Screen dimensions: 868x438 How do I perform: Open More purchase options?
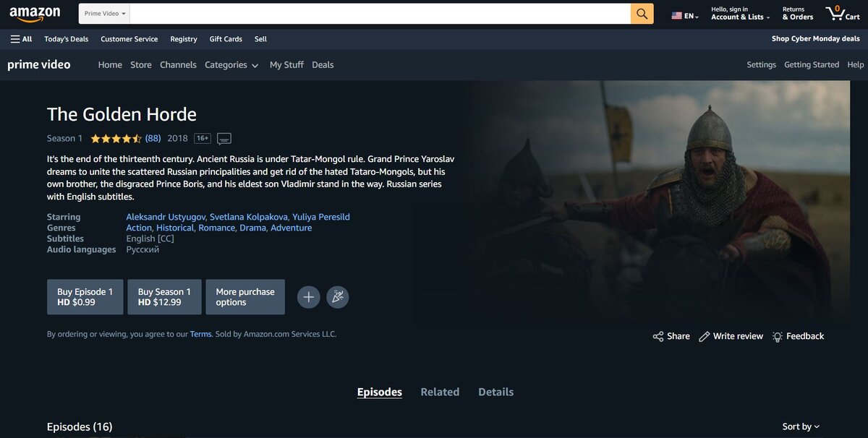click(x=245, y=297)
